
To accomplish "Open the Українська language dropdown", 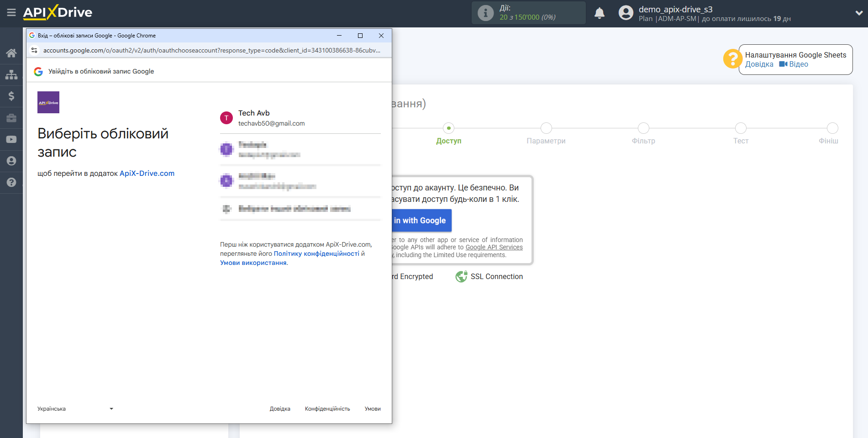I will (75, 409).
